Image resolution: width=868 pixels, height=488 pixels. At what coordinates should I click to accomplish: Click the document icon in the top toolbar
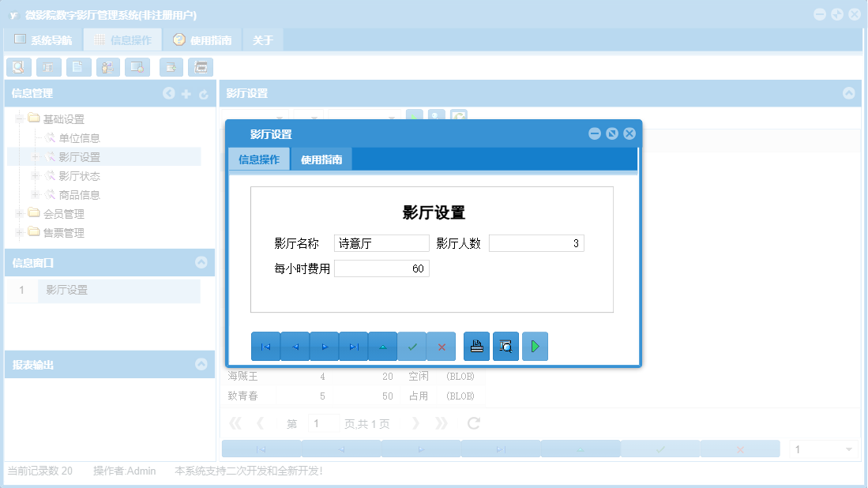[77, 67]
